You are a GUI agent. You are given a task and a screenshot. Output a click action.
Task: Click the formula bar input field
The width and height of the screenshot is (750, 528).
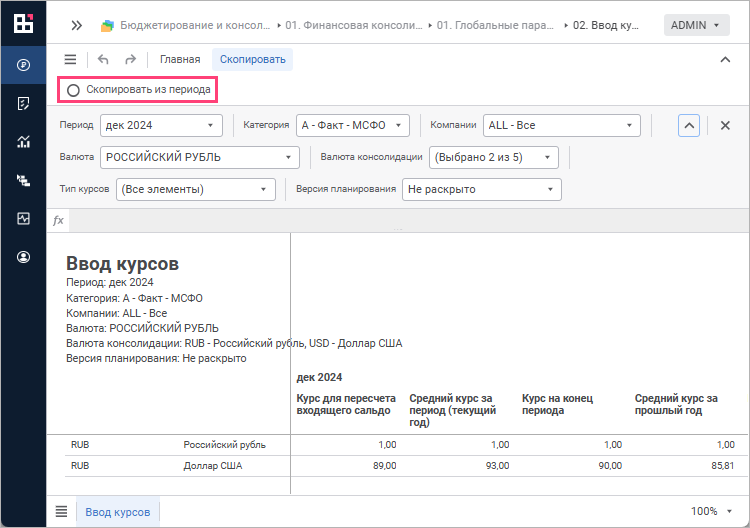[x=400, y=220]
